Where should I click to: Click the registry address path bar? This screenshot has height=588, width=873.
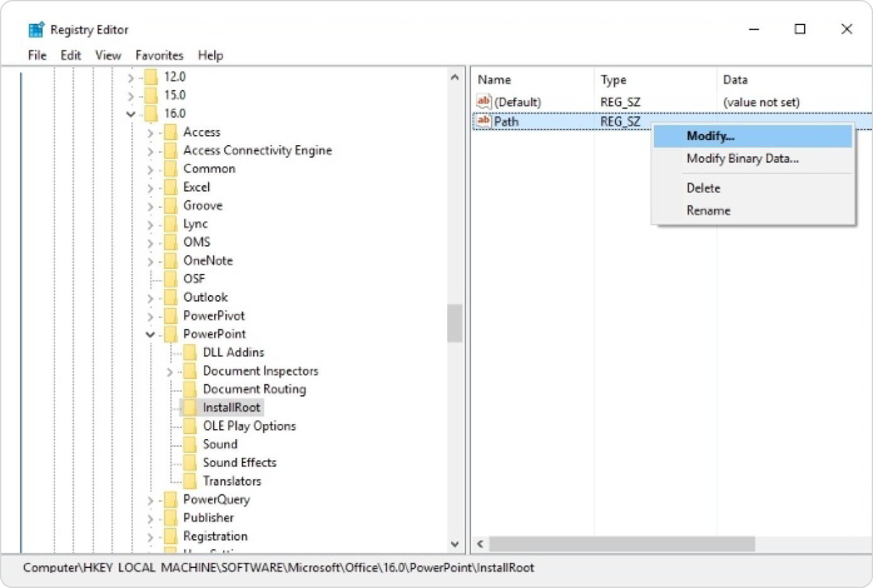[279, 568]
